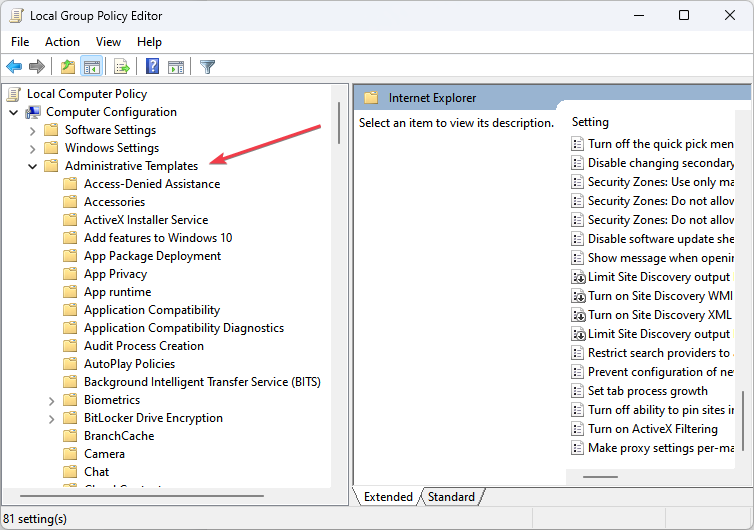The height and width of the screenshot is (530, 754).
Task: Toggle the Show/Hide Console Tree icon
Action: [91, 66]
